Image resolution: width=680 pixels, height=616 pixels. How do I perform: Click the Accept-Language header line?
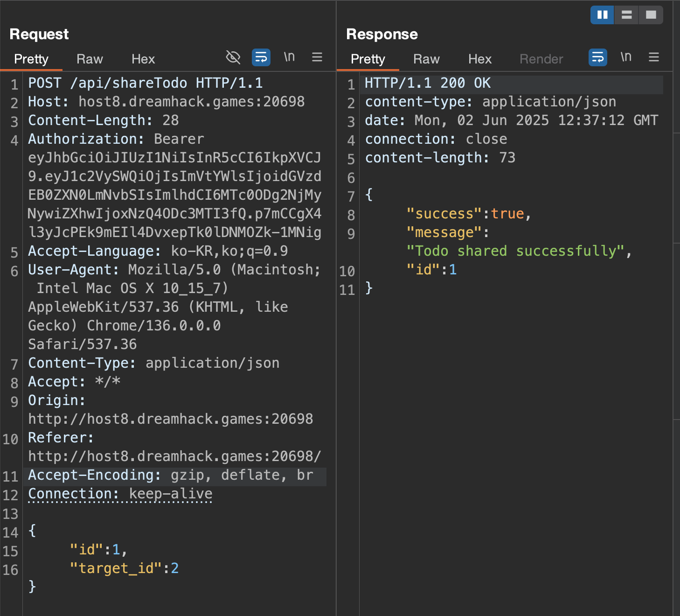(x=158, y=251)
